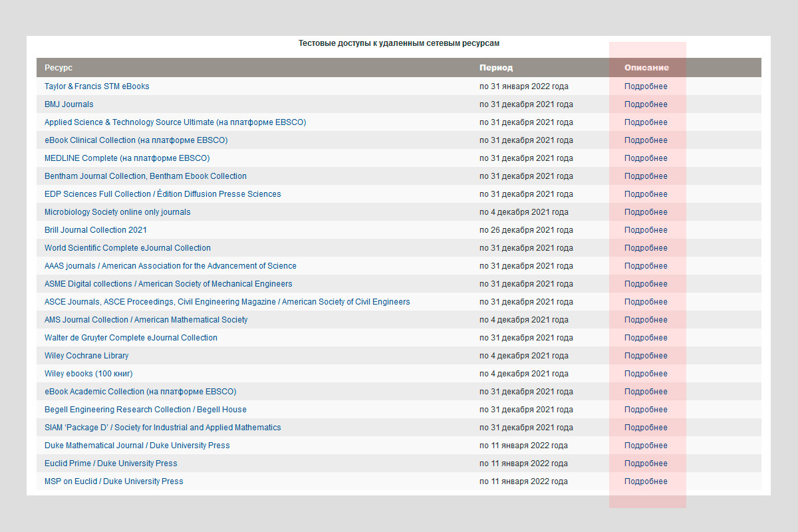
Task: Open Microbiology Society online only journals
Action: click(x=117, y=212)
